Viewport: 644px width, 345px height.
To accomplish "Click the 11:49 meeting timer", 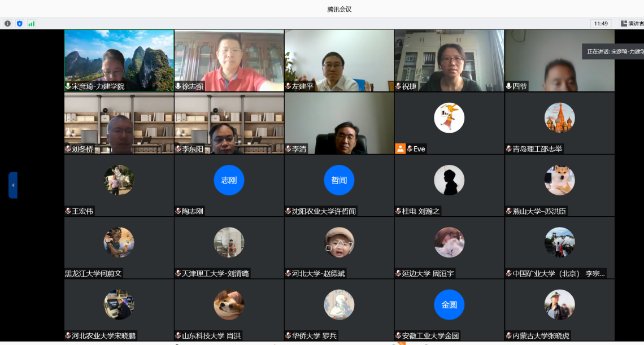I will pyautogui.click(x=601, y=24).
